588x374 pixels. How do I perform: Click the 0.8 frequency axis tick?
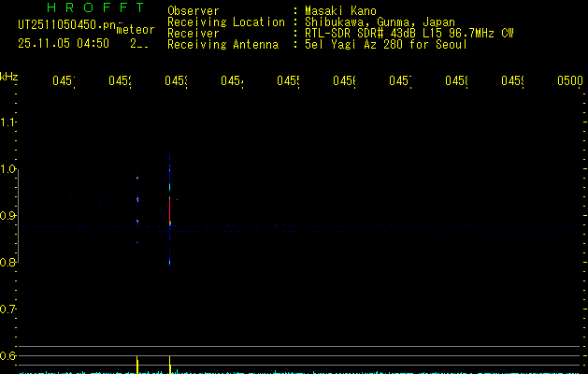coord(8,263)
